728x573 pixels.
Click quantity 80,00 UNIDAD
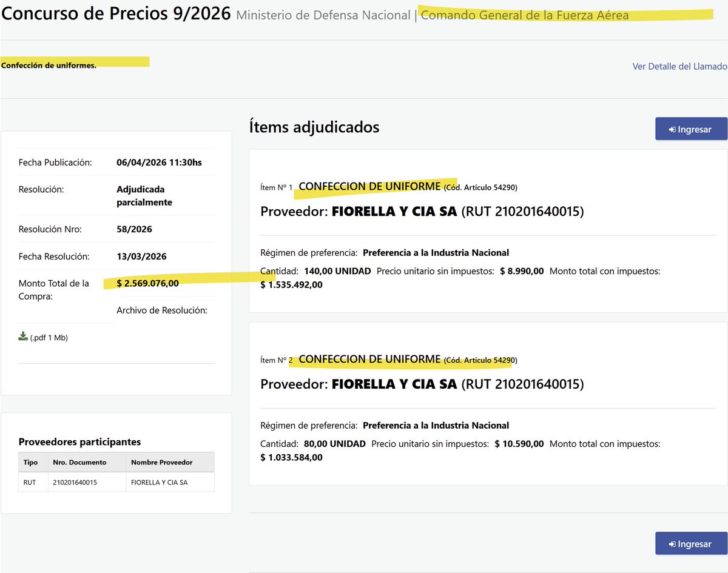335,444
